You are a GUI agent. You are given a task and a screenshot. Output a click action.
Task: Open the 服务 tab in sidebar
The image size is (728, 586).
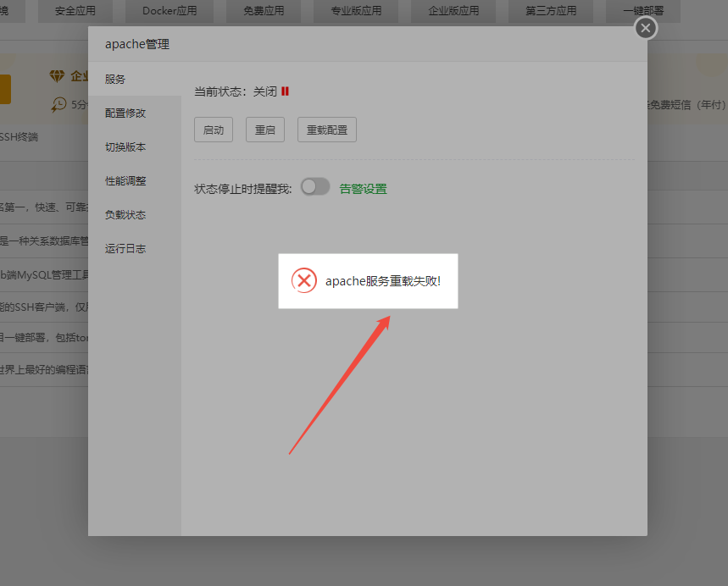coord(135,79)
